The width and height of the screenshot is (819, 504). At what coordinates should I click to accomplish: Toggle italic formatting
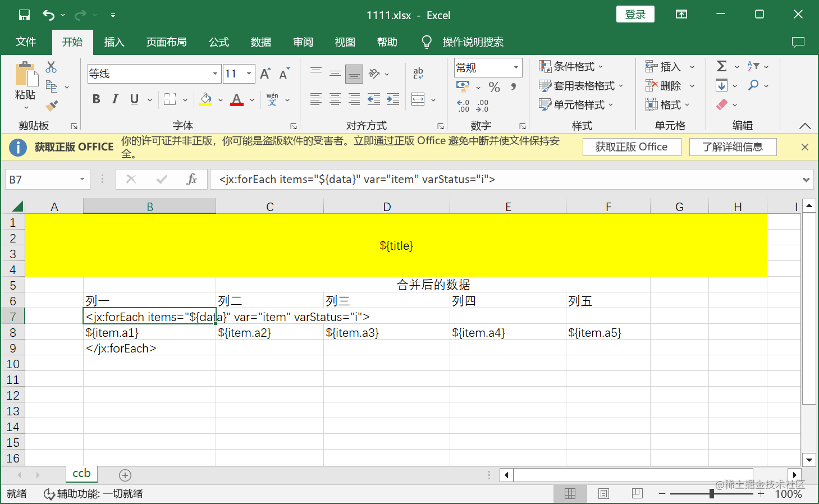coord(115,99)
